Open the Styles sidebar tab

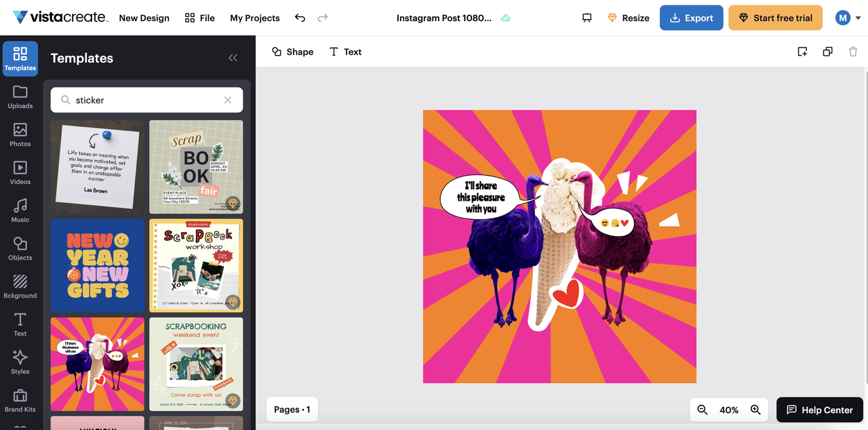(20, 362)
